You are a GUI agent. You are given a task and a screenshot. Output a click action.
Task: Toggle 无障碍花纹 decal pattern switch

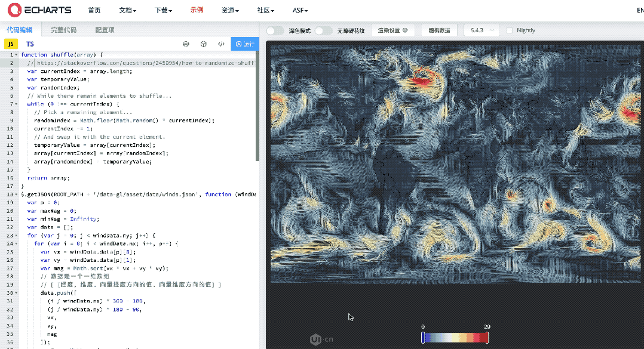(324, 30)
